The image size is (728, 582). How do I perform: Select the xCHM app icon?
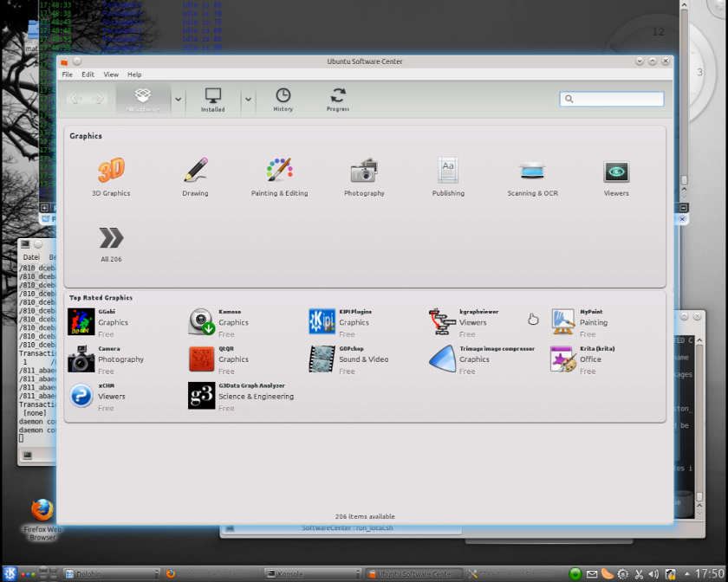[x=81, y=396]
